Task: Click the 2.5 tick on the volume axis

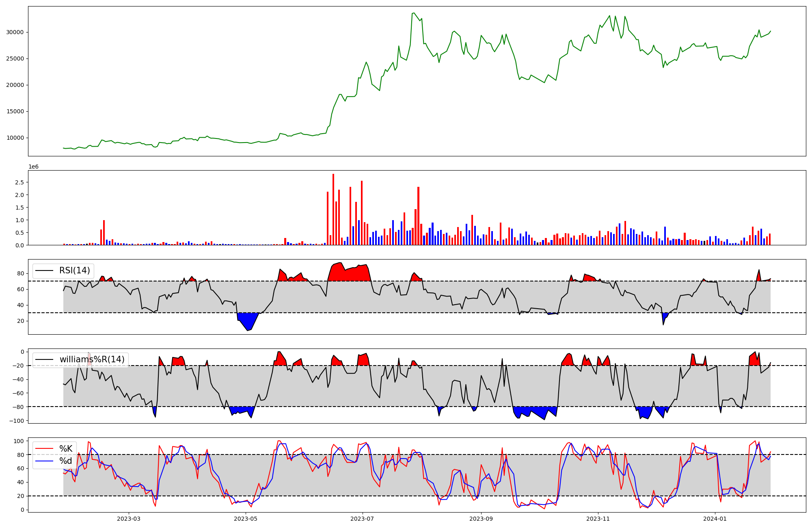Action: click(19, 182)
